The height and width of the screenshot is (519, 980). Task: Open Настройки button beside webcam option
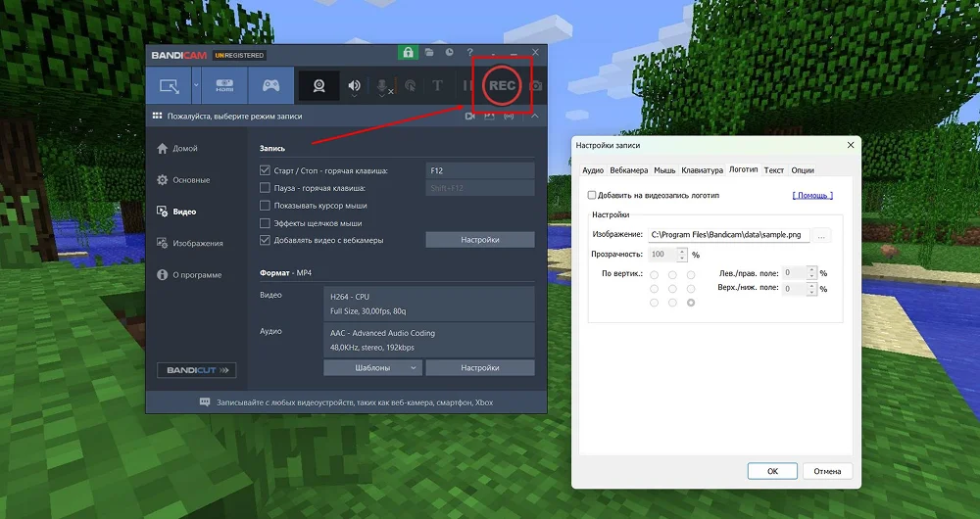[480, 240]
